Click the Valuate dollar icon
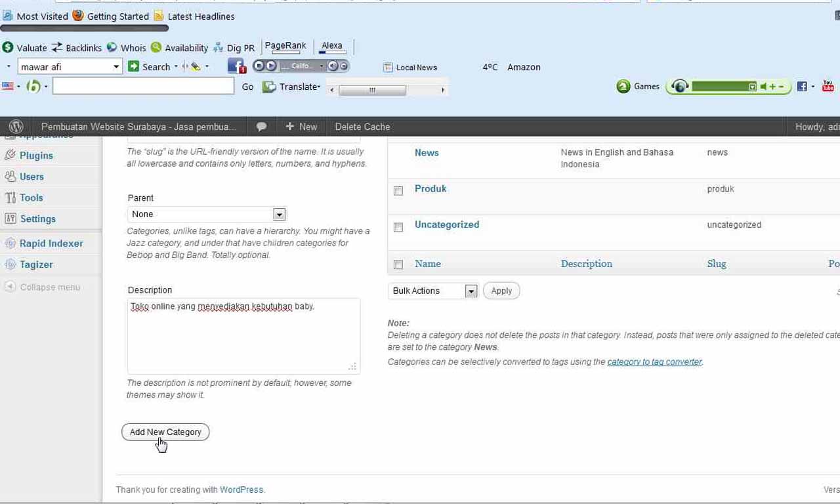Viewport: 840px width, 504px height. [x=8, y=47]
